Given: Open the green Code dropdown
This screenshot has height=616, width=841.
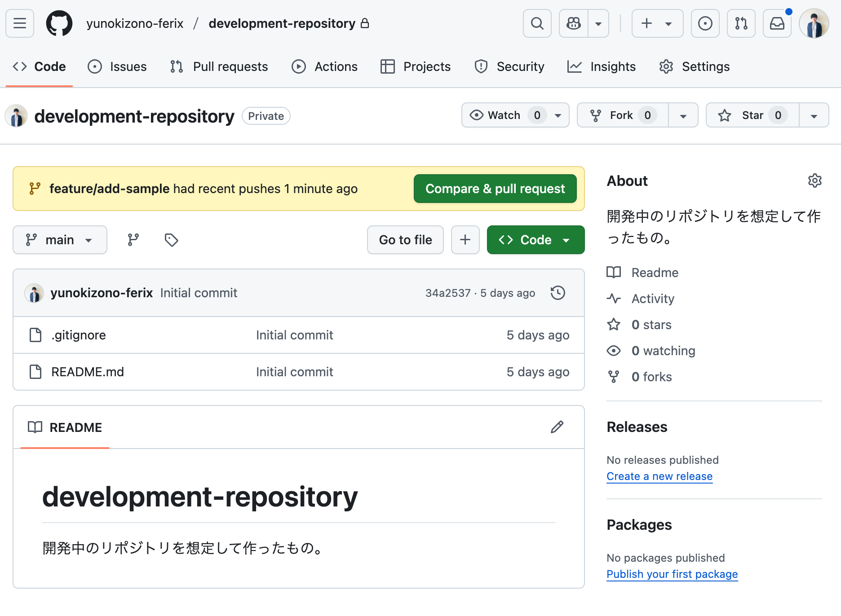Looking at the screenshot, I should tap(536, 240).
